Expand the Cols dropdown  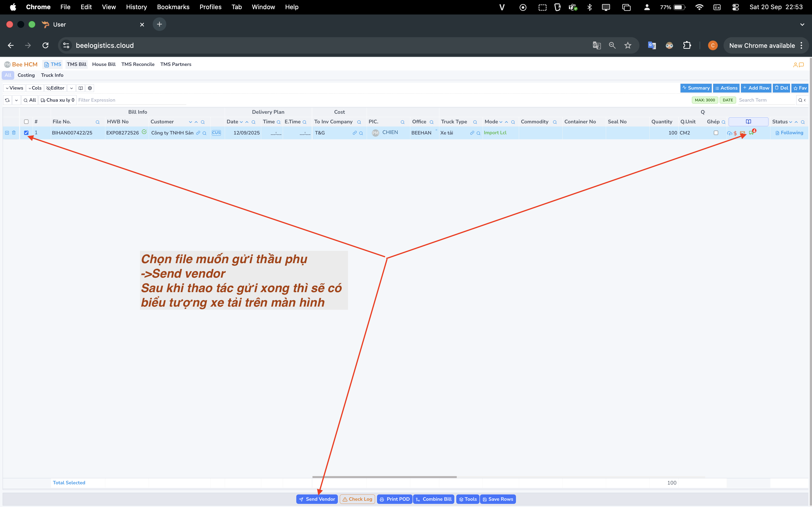tap(35, 88)
